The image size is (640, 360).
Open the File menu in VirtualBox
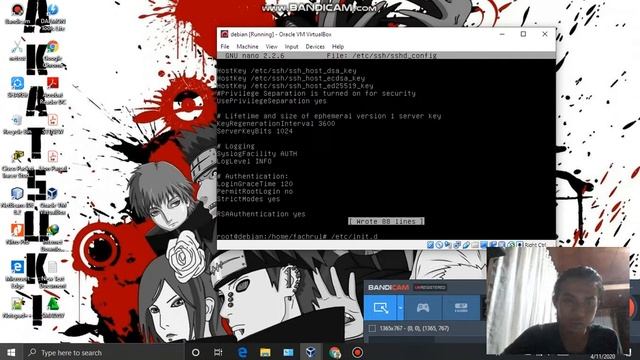pos(225,47)
